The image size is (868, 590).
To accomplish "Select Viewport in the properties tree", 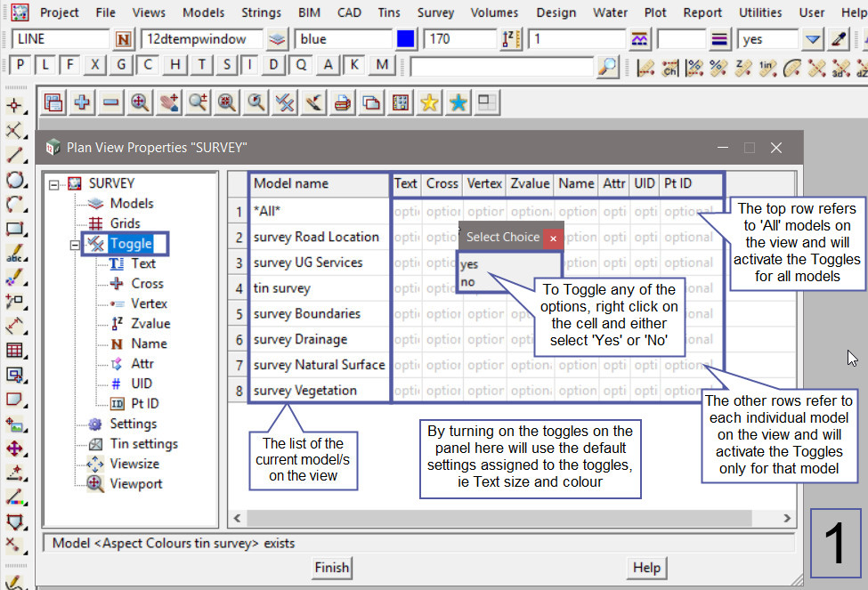I will pyautogui.click(x=135, y=484).
